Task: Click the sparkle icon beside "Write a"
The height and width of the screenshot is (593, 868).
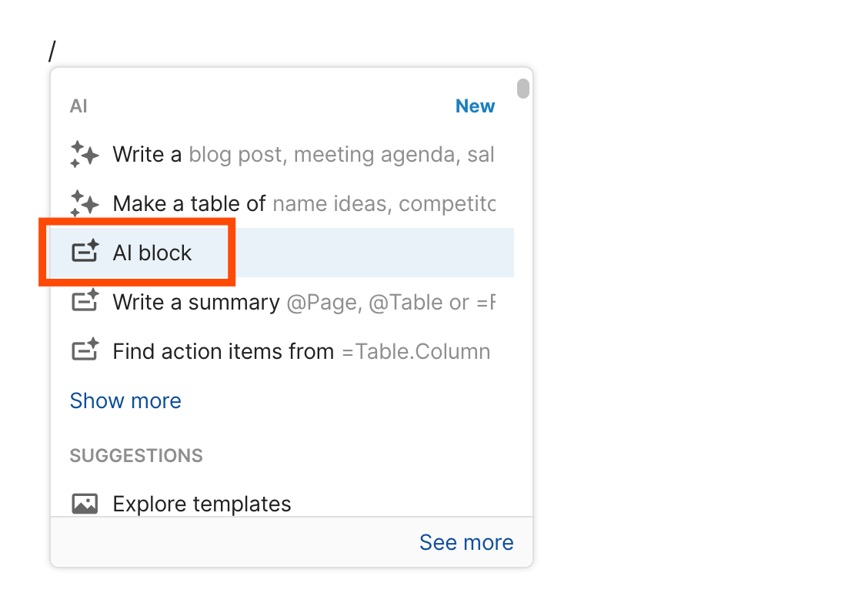Action: (x=84, y=155)
